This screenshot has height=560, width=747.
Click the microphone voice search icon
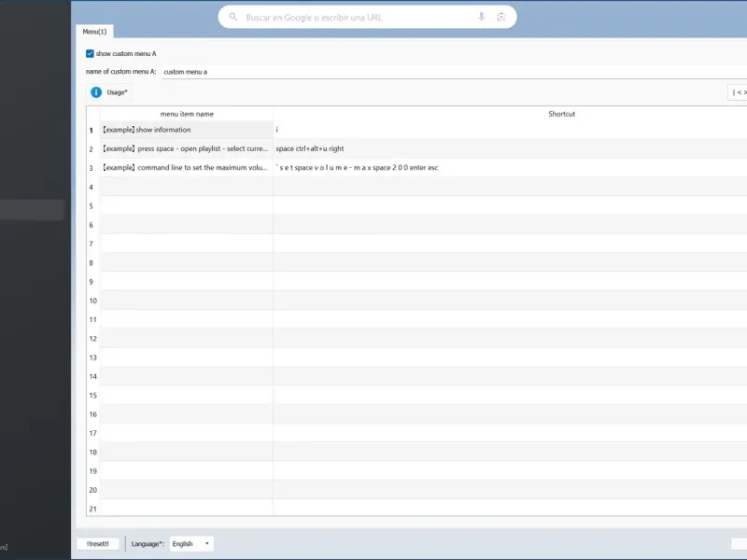[x=481, y=17]
